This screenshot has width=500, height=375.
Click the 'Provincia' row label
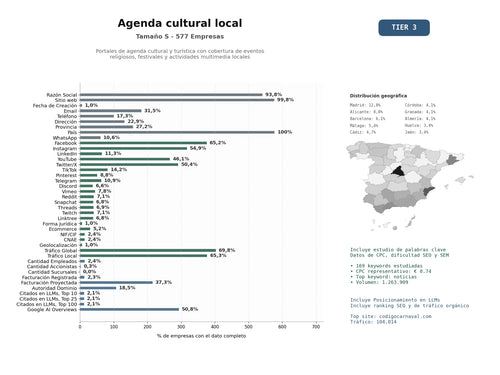click(66, 127)
